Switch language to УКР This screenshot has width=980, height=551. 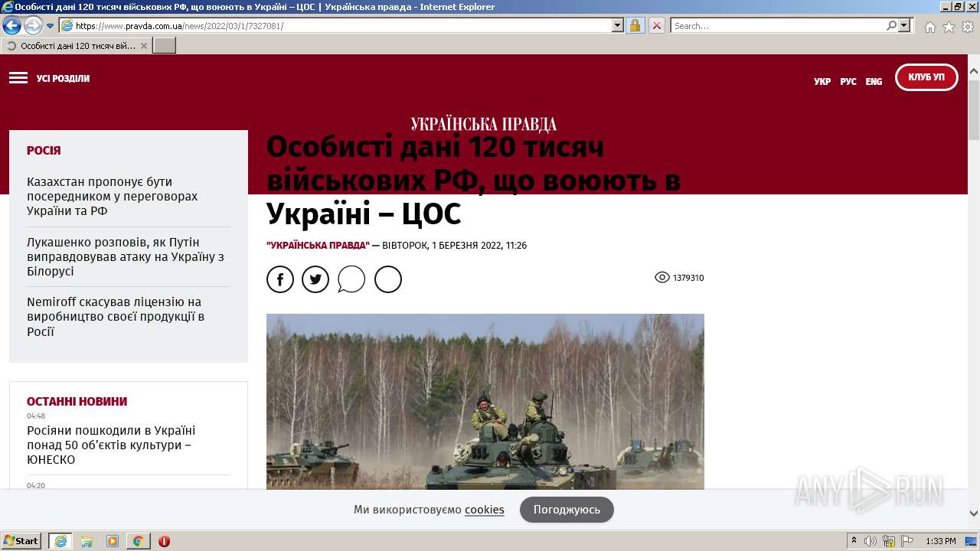[822, 81]
